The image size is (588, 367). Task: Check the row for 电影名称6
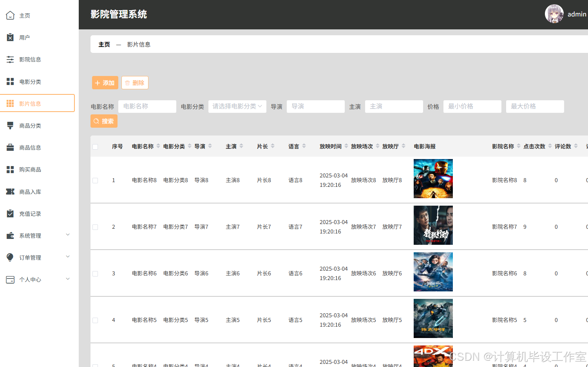95,274
